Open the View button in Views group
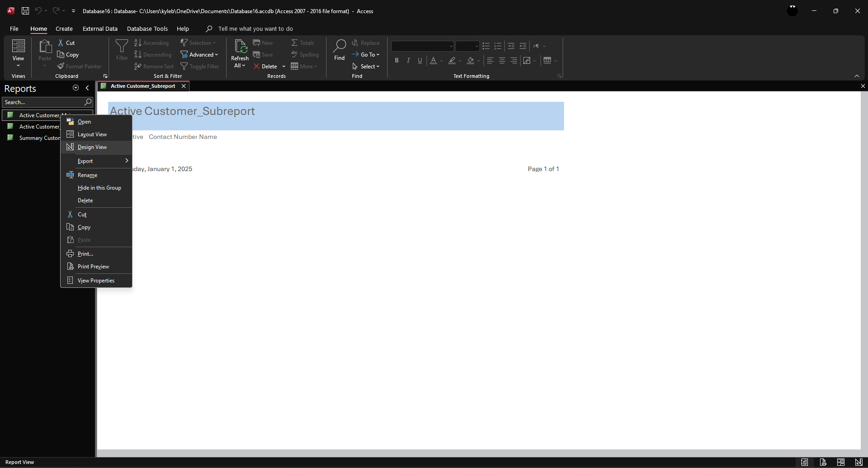Screen dimensions: 868x468 click(18, 53)
